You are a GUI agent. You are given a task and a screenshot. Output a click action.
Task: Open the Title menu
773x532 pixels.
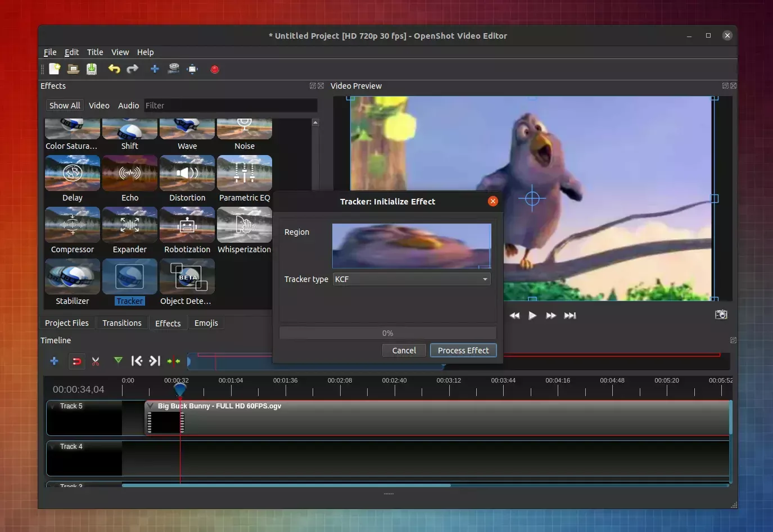click(94, 52)
